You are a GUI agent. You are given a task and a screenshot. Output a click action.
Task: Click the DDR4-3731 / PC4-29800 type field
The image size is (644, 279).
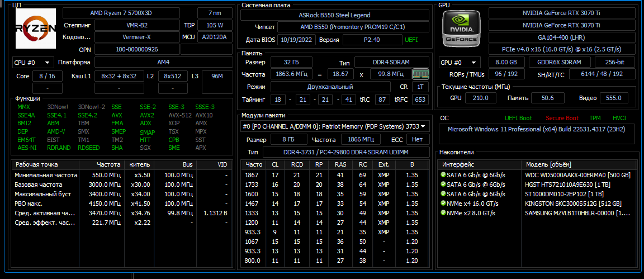346,153
